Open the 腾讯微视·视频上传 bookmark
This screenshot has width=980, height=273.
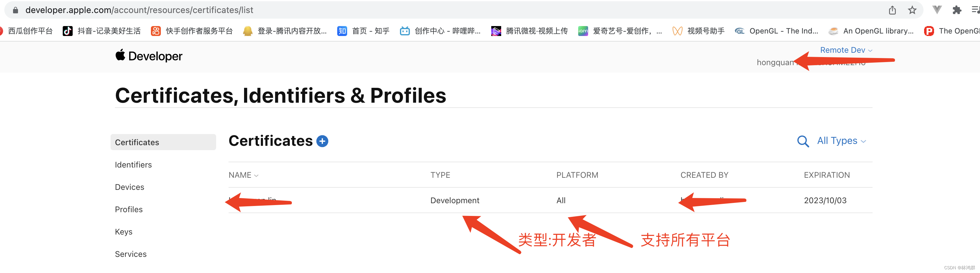coord(529,31)
